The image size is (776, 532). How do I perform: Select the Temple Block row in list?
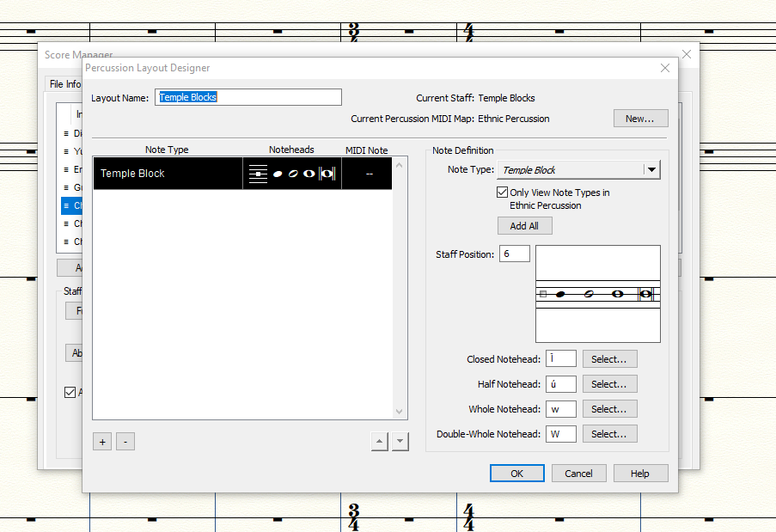click(x=168, y=174)
